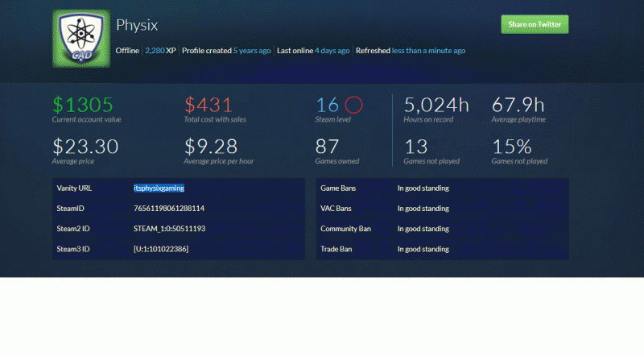Click the $431 total cost with sales
This screenshot has height=356, width=644.
pos(208,105)
